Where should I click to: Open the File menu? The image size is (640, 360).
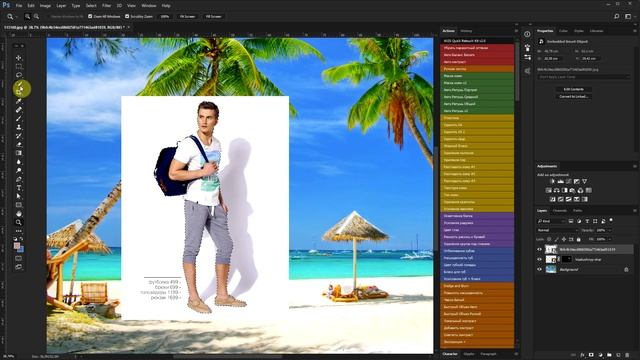(19, 6)
